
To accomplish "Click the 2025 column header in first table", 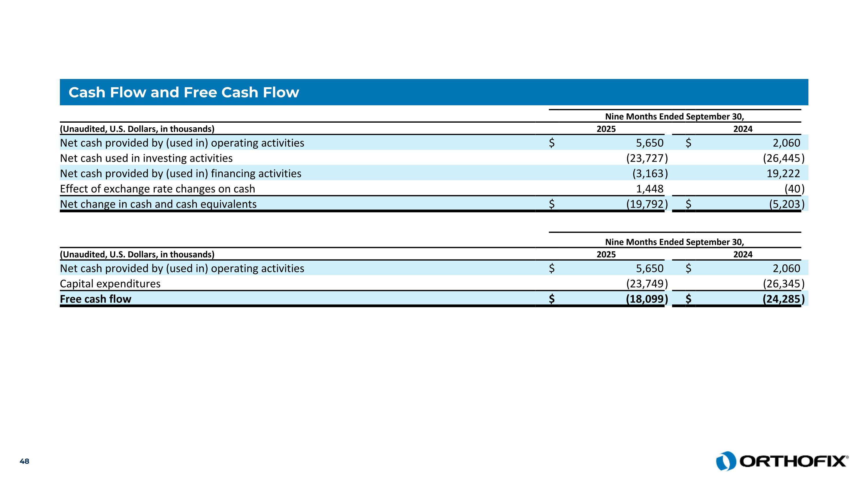I will [606, 129].
